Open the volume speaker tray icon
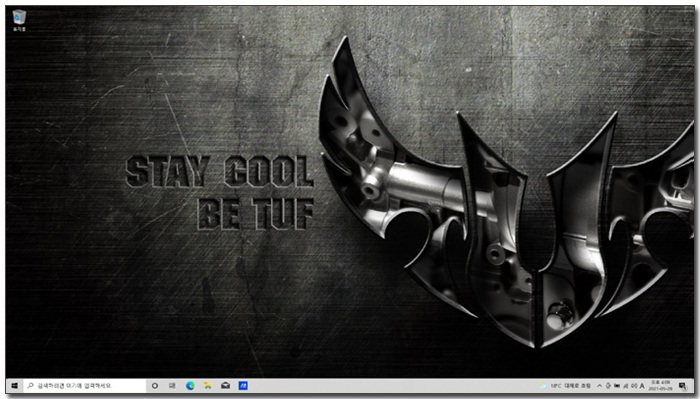The width and height of the screenshot is (700, 399). [x=634, y=386]
